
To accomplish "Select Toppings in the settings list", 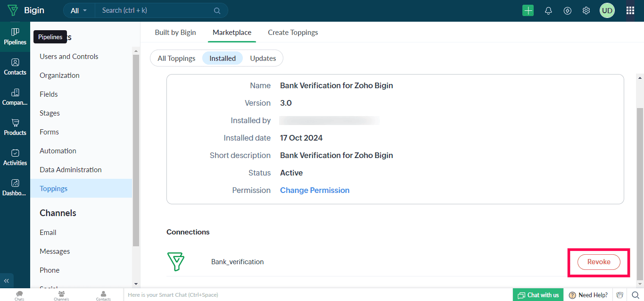I will [81, 189].
